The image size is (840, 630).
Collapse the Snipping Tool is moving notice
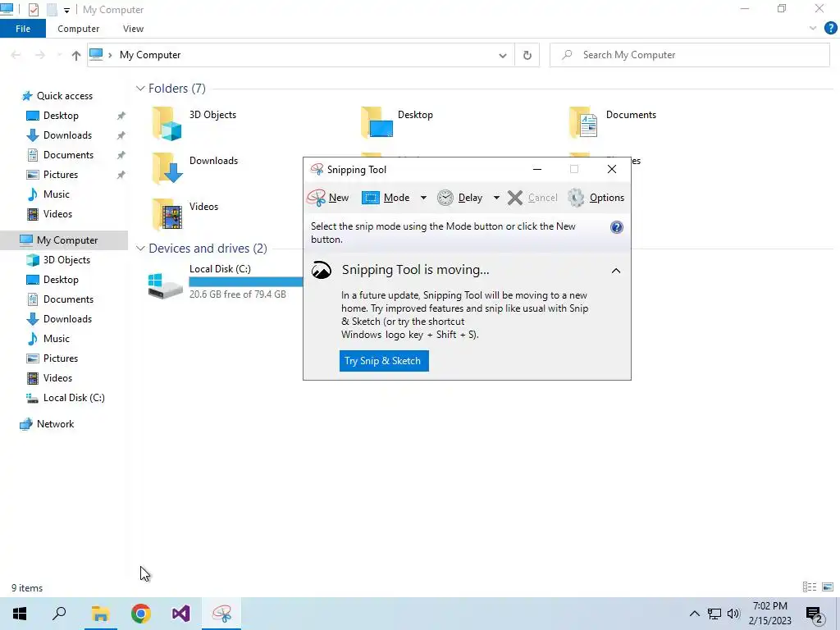point(616,271)
